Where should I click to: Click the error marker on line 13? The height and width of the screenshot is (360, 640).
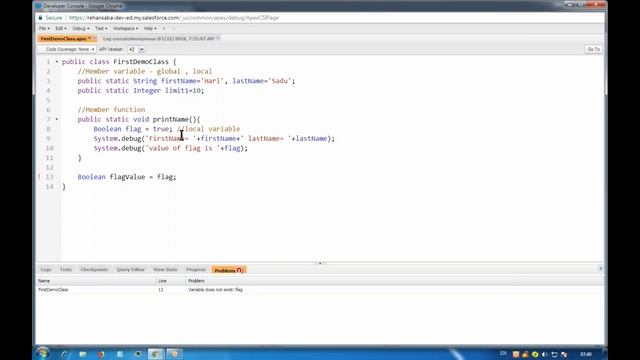coord(39,177)
